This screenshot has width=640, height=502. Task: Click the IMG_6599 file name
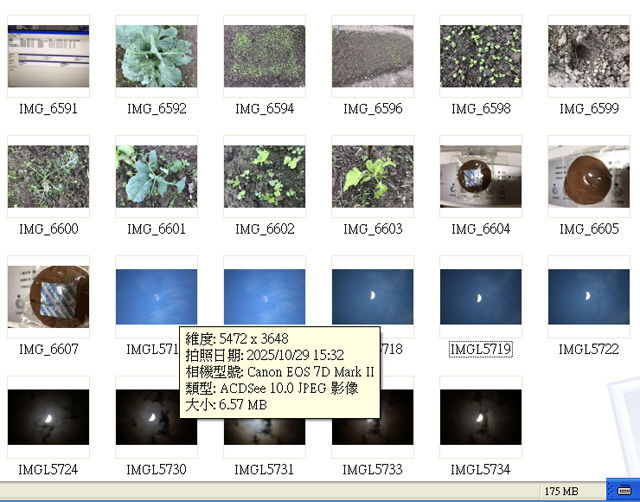pyautogui.click(x=589, y=109)
